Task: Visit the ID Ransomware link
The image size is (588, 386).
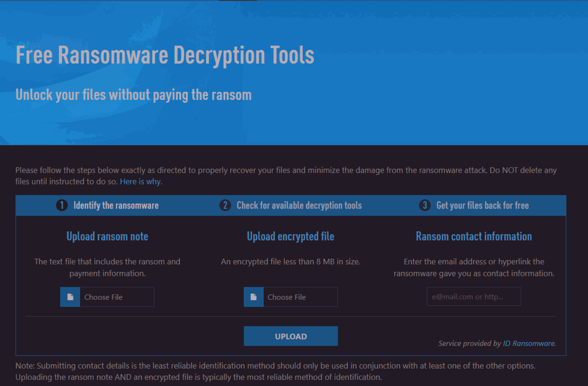Action: click(x=528, y=343)
